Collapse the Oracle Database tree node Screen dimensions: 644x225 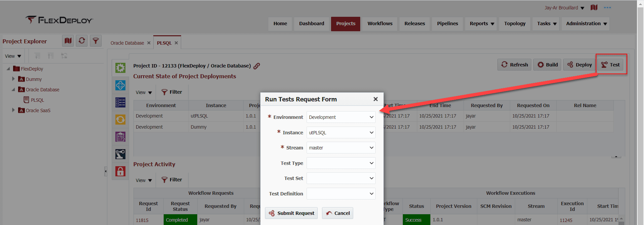tap(13, 89)
